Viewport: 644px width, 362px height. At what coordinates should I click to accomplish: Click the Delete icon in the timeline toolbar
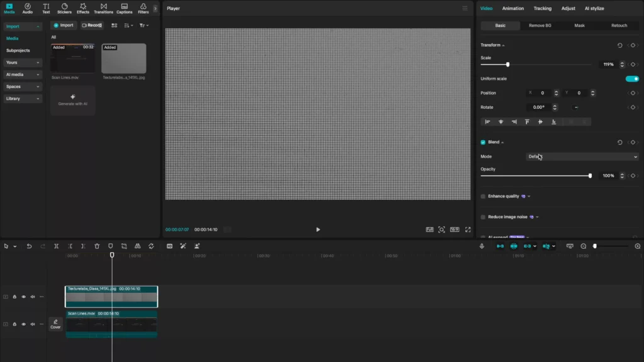pos(97,246)
